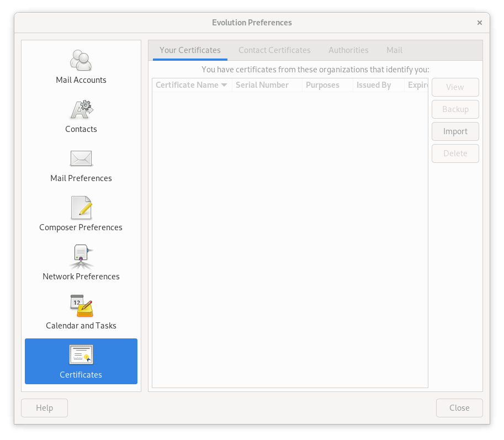Close the Evolution Preferences dialog

coord(459,407)
